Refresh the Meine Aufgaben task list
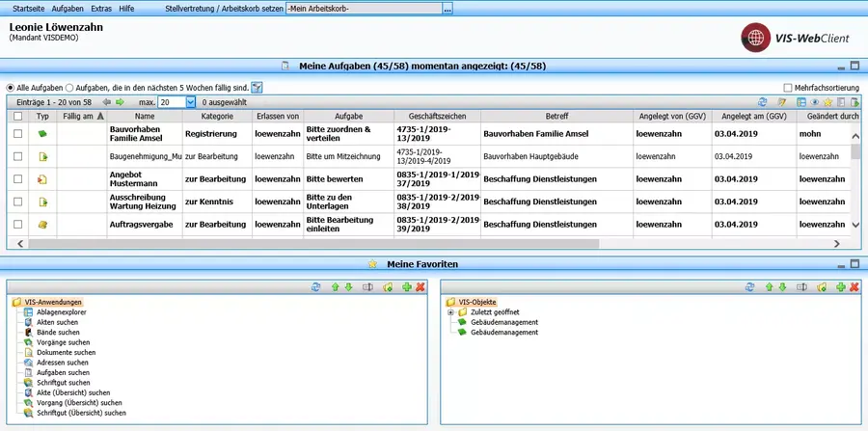This screenshot has height=431, width=868. [764, 101]
